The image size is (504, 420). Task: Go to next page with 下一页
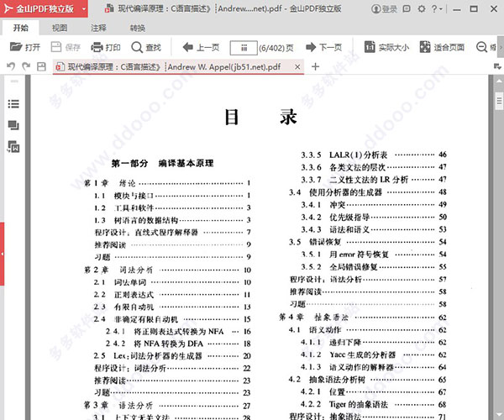click(323, 47)
